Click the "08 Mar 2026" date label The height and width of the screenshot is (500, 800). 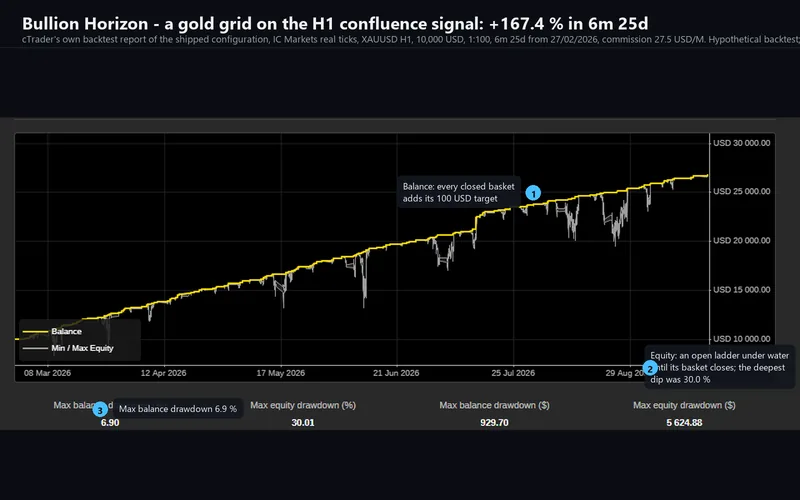47,373
